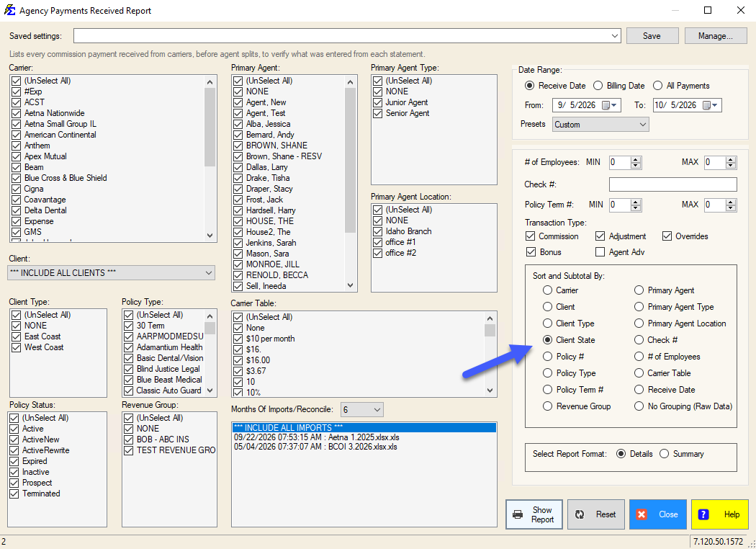Toggle the Commission transaction type checkbox
The image size is (756, 549).
552,236
